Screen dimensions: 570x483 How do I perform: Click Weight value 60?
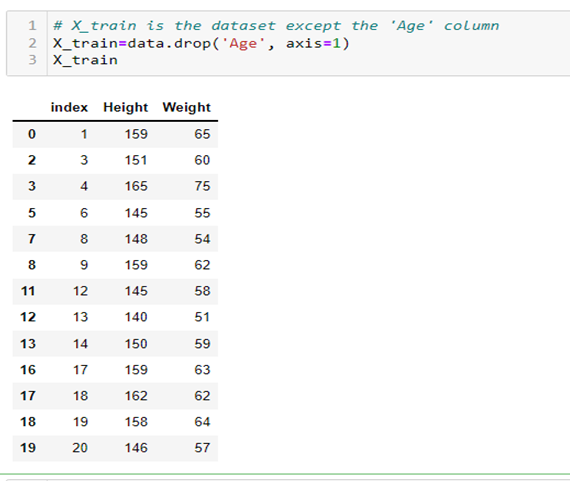pyautogui.click(x=202, y=160)
